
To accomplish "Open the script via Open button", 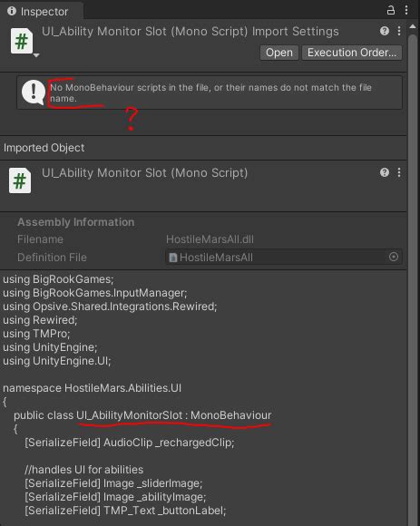I will point(279,53).
